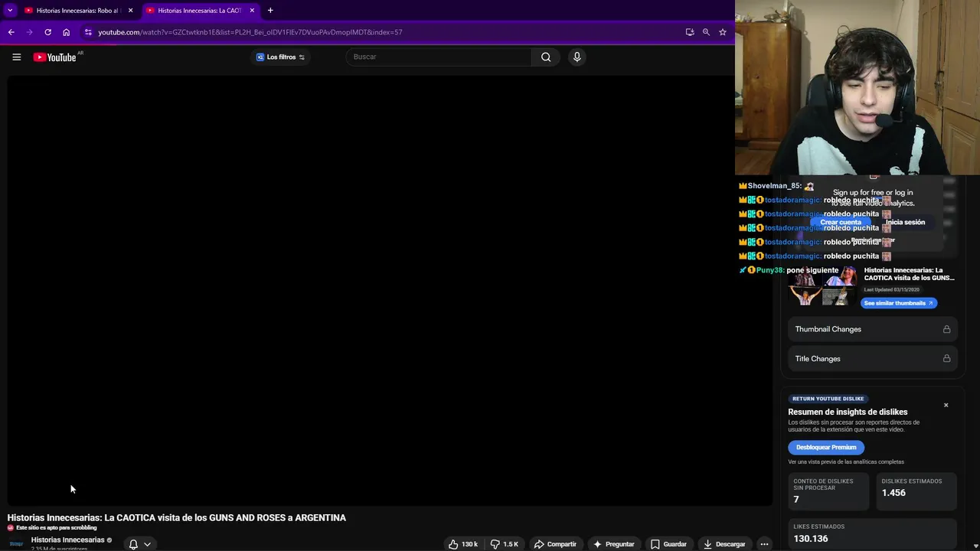Image resolution: width=980 pixels, height=551 pixels.
Task: Click 'Inicia sesión' link
Action: (905, 222)
